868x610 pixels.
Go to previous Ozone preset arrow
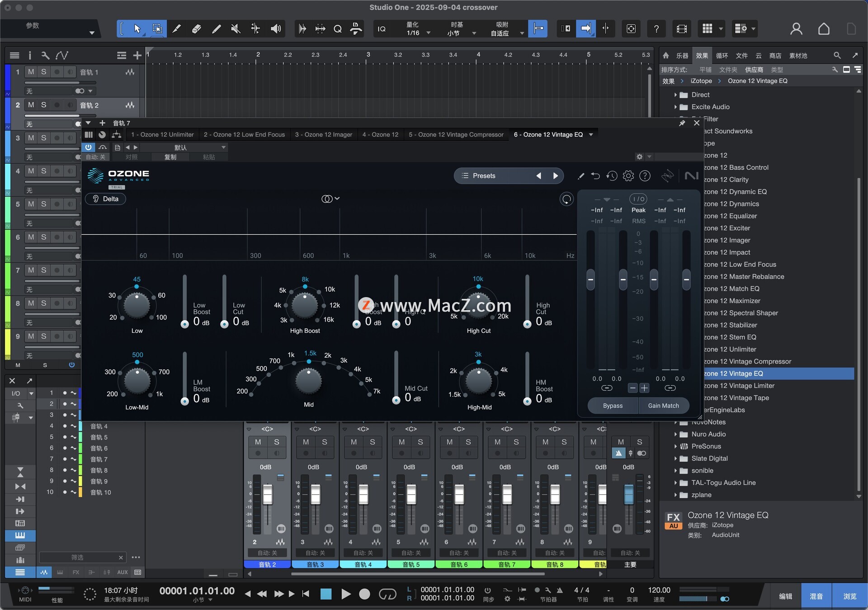[x=538, y=176]
